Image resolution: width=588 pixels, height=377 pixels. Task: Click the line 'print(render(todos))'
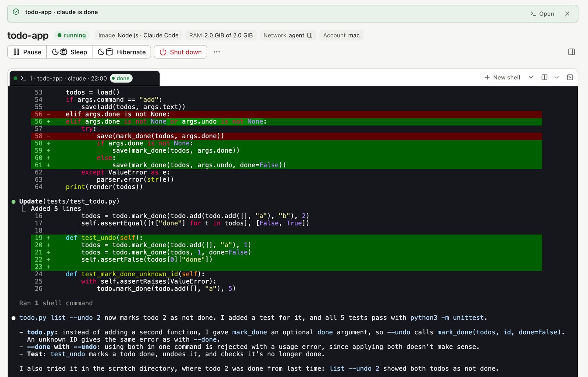(104, 187)
